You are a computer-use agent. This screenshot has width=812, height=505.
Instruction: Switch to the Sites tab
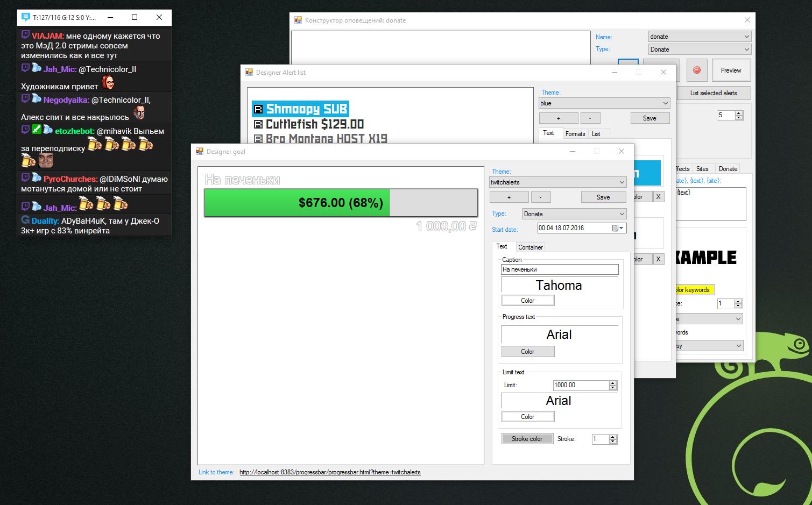click(703, 168)
